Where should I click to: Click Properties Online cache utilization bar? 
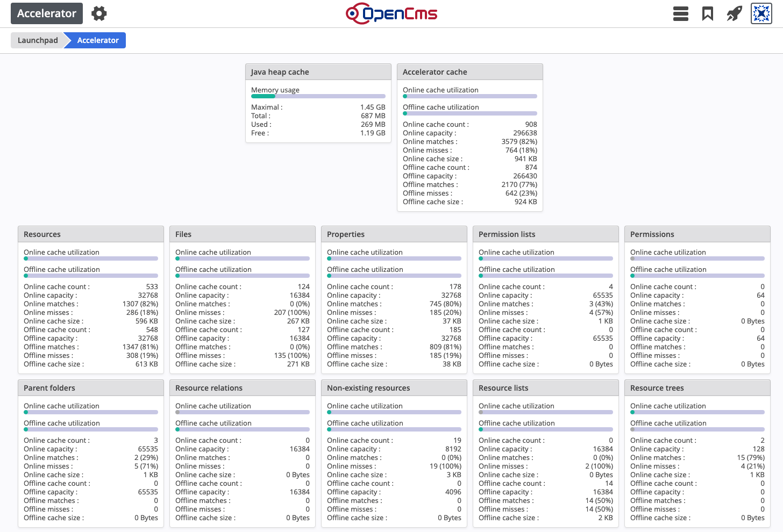(x=394, y=258)
